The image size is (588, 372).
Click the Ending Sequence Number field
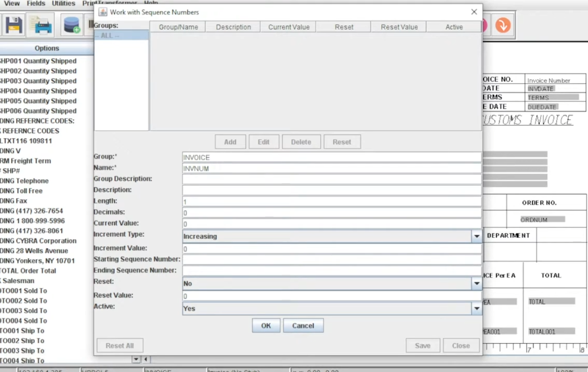click(332, 271)
